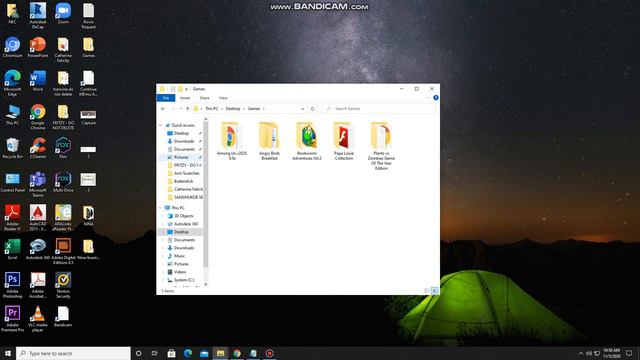Open the address bar history dropdown
The image size is (640, 360).
pyautogui.click(x=302, y=109)
